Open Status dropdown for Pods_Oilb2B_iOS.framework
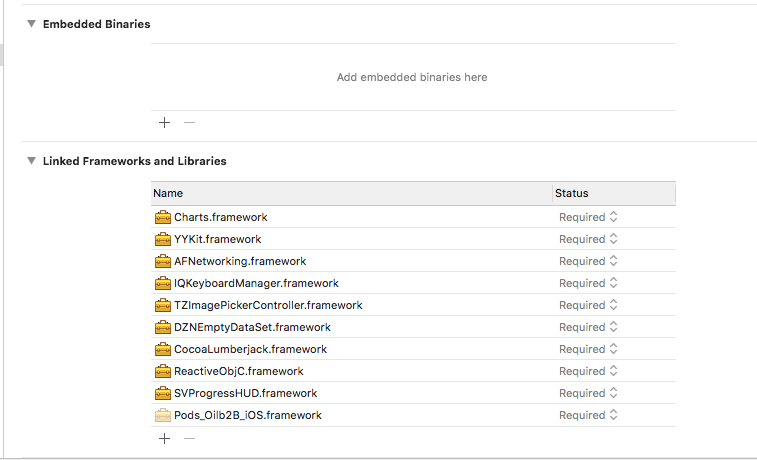Viewport: 757px width, 460px height. coord(588,415)
